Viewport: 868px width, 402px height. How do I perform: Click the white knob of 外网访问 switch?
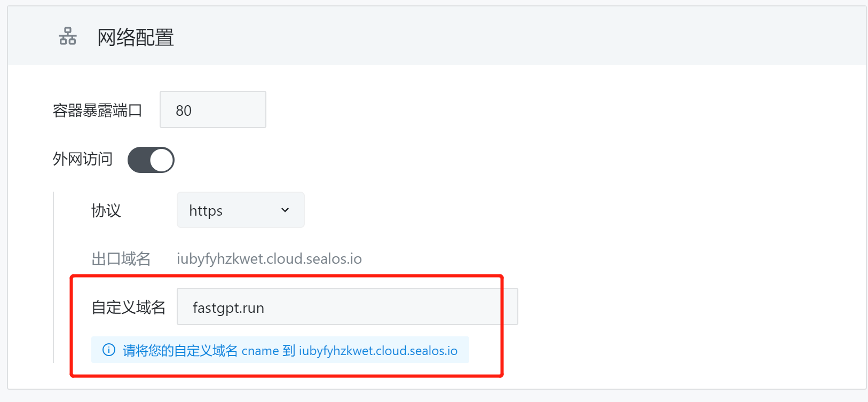(162, 160)
